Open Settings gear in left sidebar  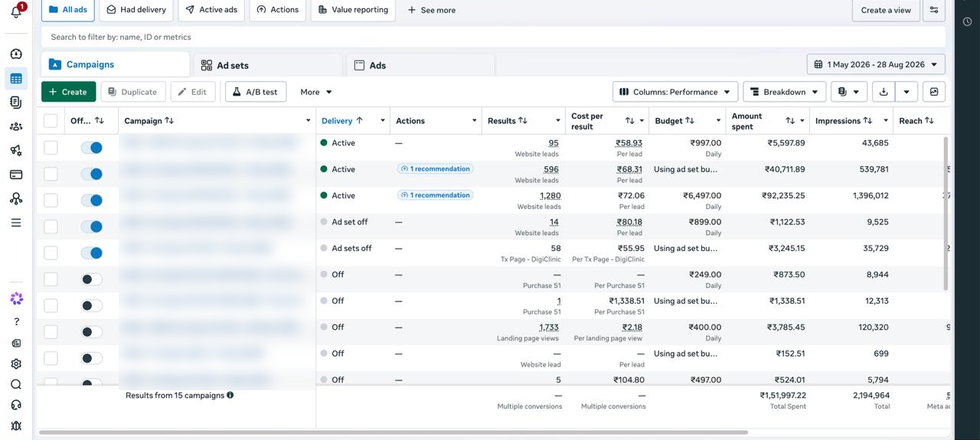coord(16,364)
